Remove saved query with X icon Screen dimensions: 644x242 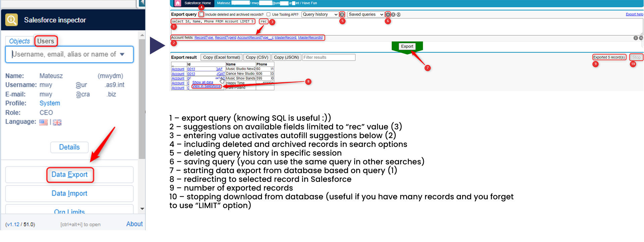pos(393,14)
